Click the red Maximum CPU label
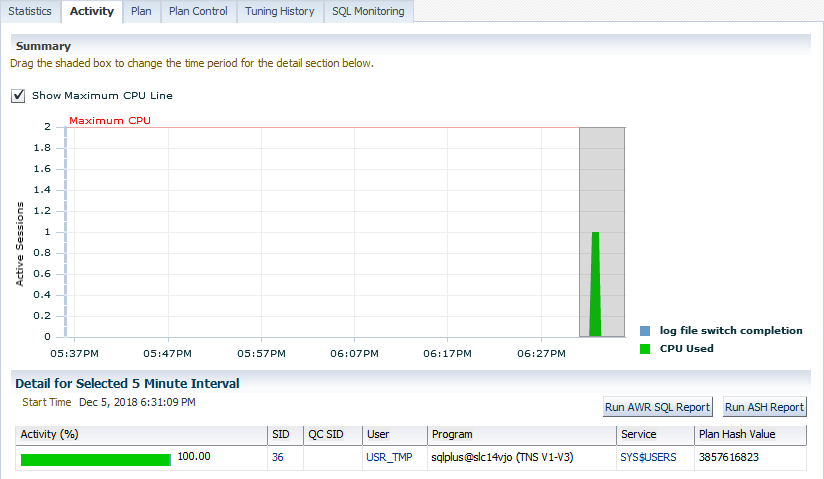The width and height of the screenshot is (824, 479). 110,120
